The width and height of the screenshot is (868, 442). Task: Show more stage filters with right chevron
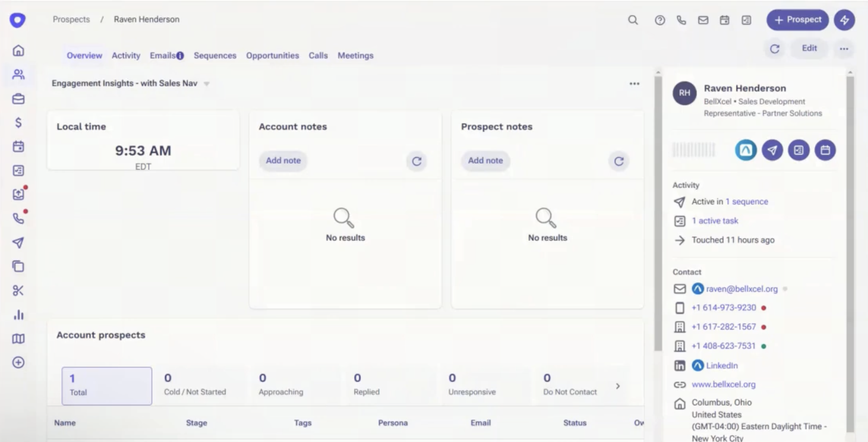click(x=618, y=386)
